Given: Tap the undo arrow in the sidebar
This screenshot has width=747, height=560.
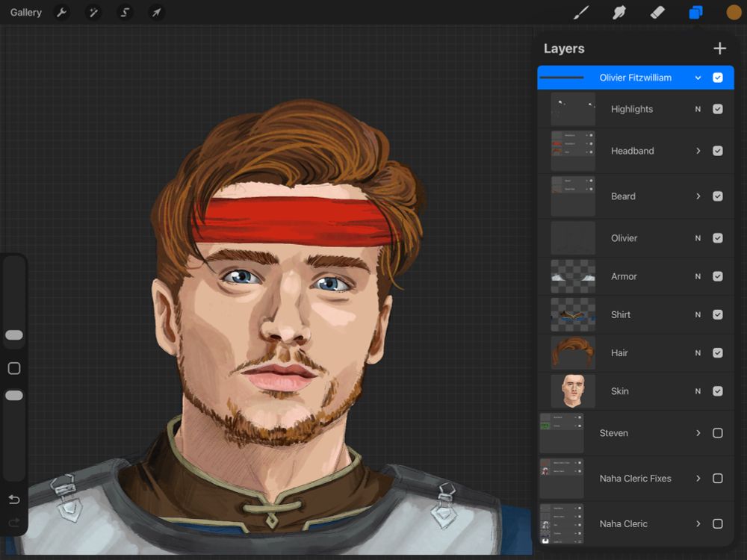Looking at the screenshot, I should pyautogui.click(x=13, y=500).
